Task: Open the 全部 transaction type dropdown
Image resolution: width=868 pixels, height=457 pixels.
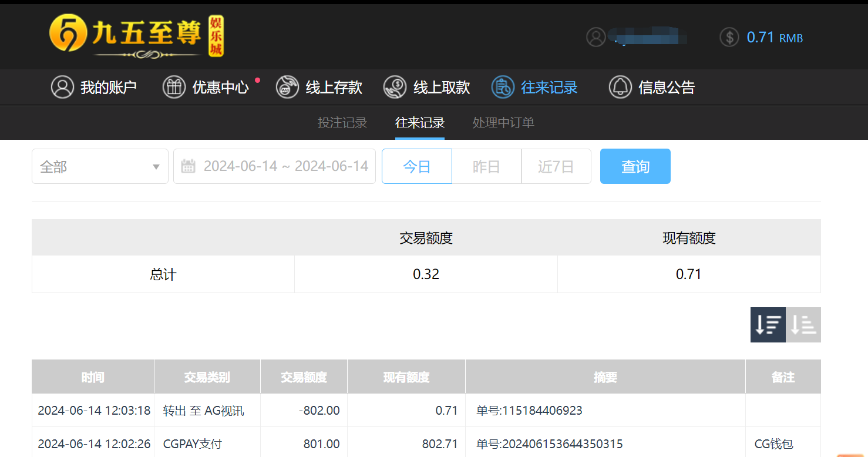Action: 100,166
